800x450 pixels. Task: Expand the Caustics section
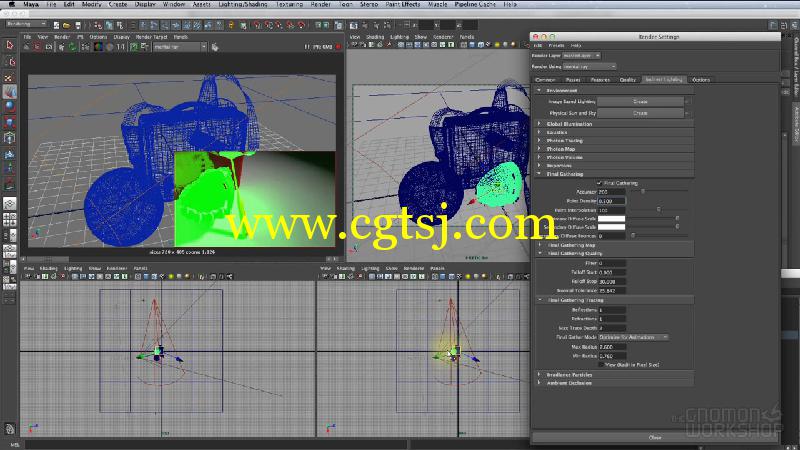(539, 132)
